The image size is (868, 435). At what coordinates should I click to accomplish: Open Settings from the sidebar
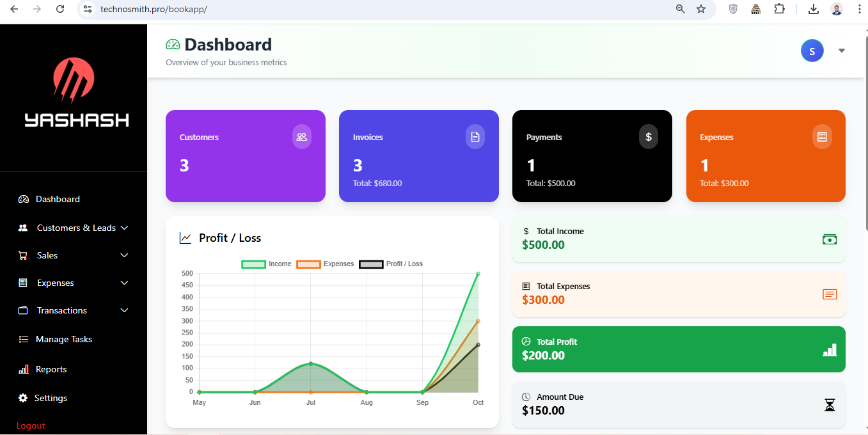(x=50, y=398)
